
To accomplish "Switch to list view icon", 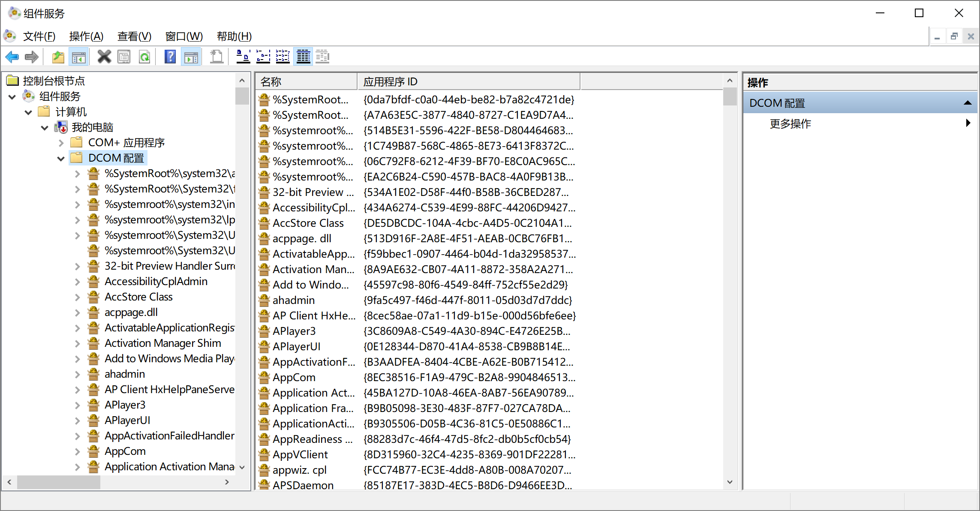I will [x=283, y=57].
